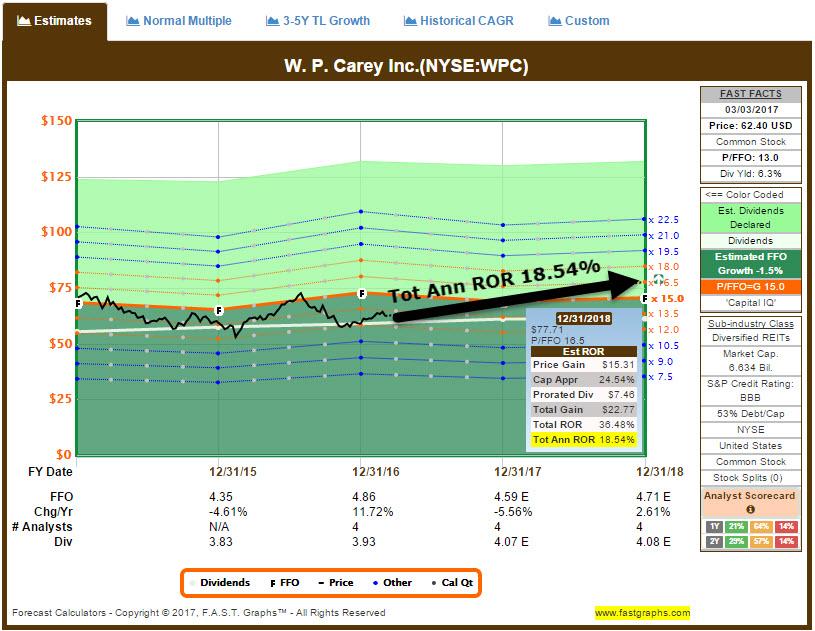This screenshot has height=631, width=815.
Task: Click the Sub-industry Class link
Action: [x=751, y=323]
